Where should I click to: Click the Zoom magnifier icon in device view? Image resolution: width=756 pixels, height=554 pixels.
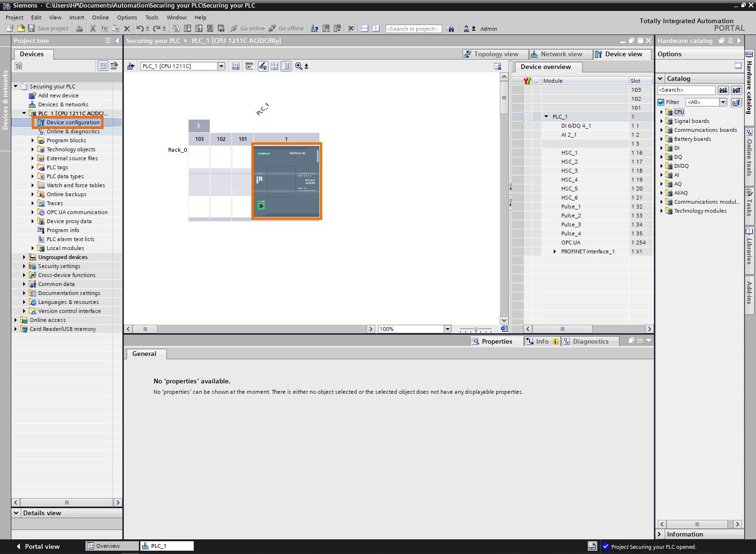coord(299,66)
